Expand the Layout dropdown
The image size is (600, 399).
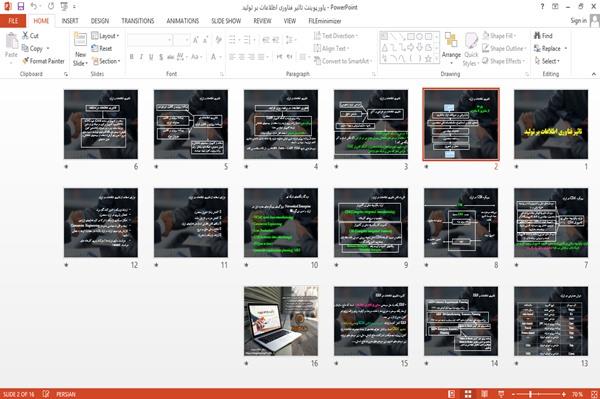tap(105, 36)
